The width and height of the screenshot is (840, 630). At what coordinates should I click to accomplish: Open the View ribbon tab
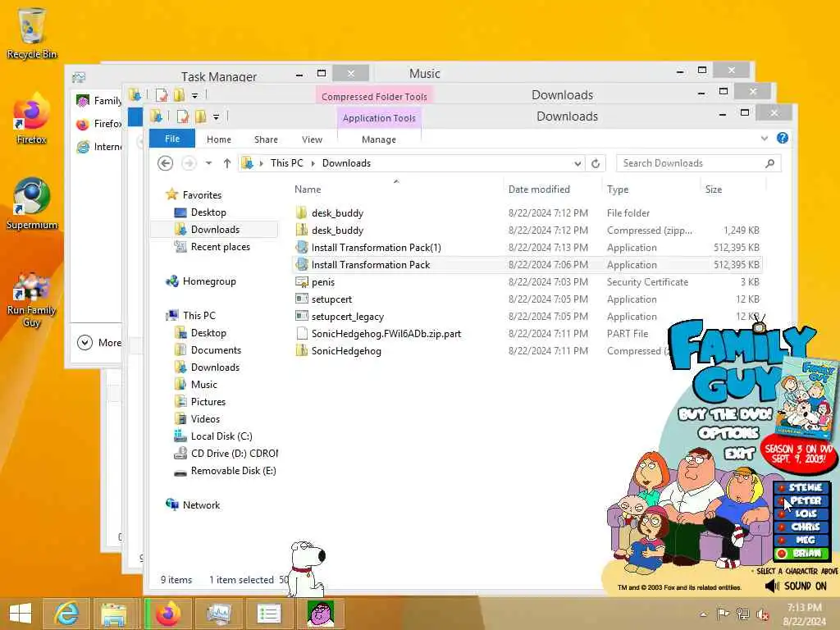coord(312,139)
